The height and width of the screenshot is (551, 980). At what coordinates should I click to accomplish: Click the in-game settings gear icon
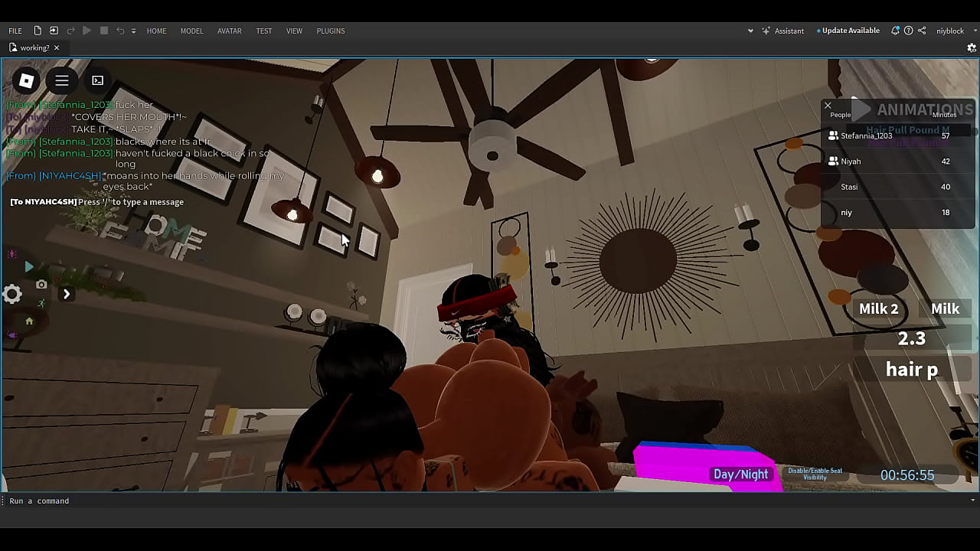pos(11,294)
